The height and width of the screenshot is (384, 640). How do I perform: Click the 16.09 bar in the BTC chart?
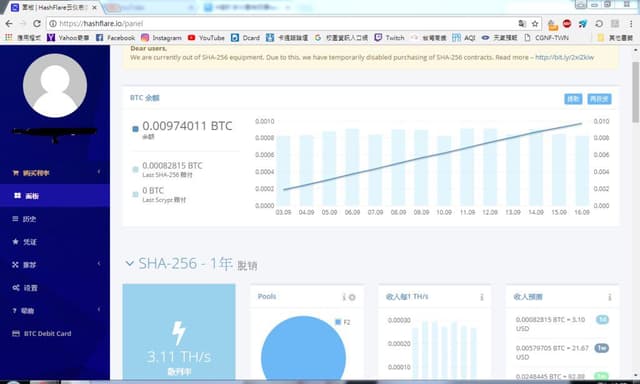(x=582, y=171)
